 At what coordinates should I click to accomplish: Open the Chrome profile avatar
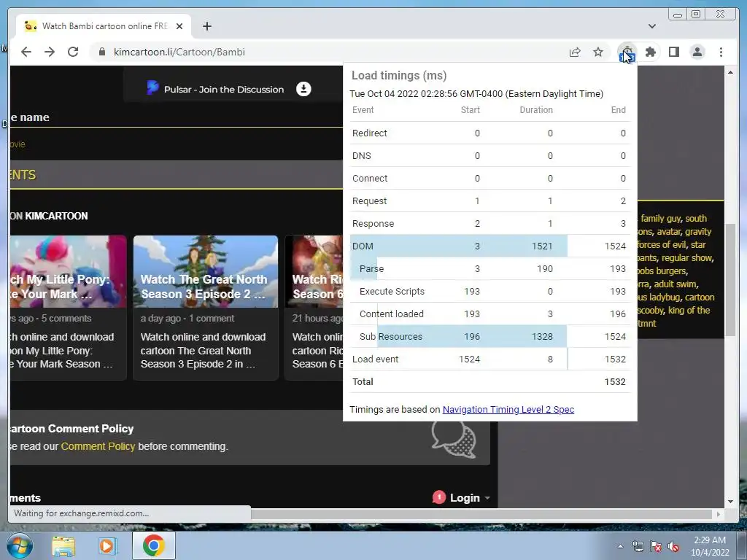(697, 52)
